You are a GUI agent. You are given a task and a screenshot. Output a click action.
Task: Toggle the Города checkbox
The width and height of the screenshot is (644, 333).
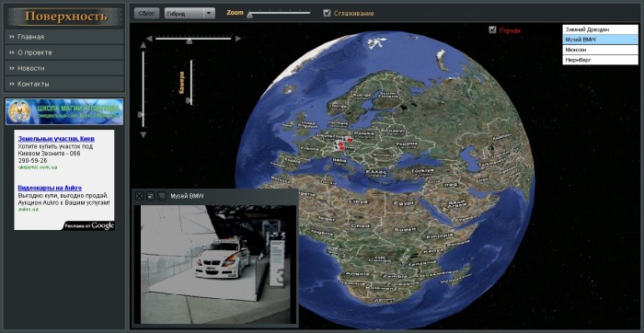pyautogui.click(x=492, y=29)
